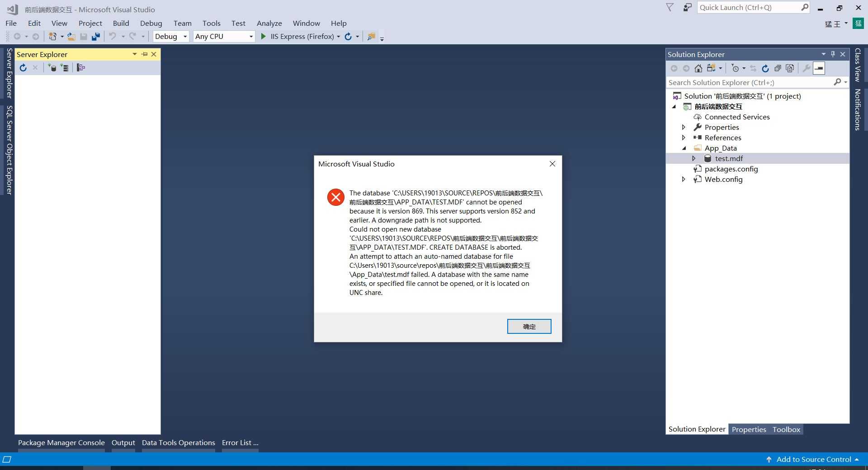Viewport: 868px width, 470px height.
Task: Open the Window menu
Action: point(307,23)
